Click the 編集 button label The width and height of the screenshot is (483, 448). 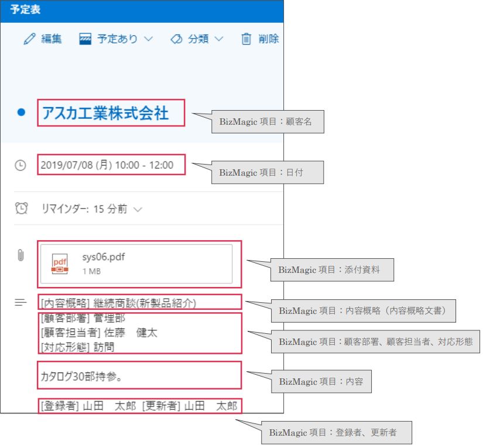pos(52,39)
